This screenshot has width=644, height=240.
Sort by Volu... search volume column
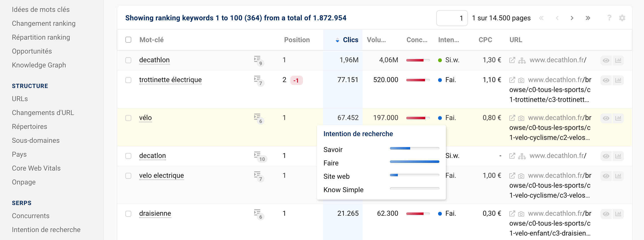pos(376,40)
